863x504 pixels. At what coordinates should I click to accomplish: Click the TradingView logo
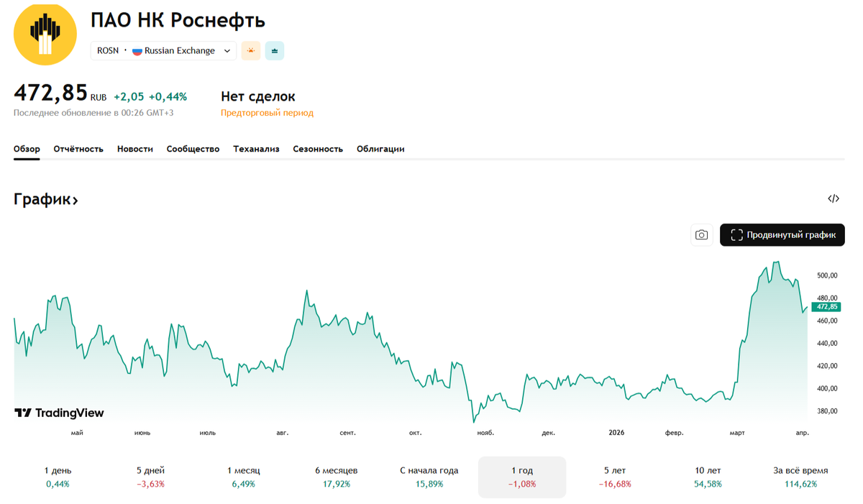pyautogui.click(x=60, y=413)
